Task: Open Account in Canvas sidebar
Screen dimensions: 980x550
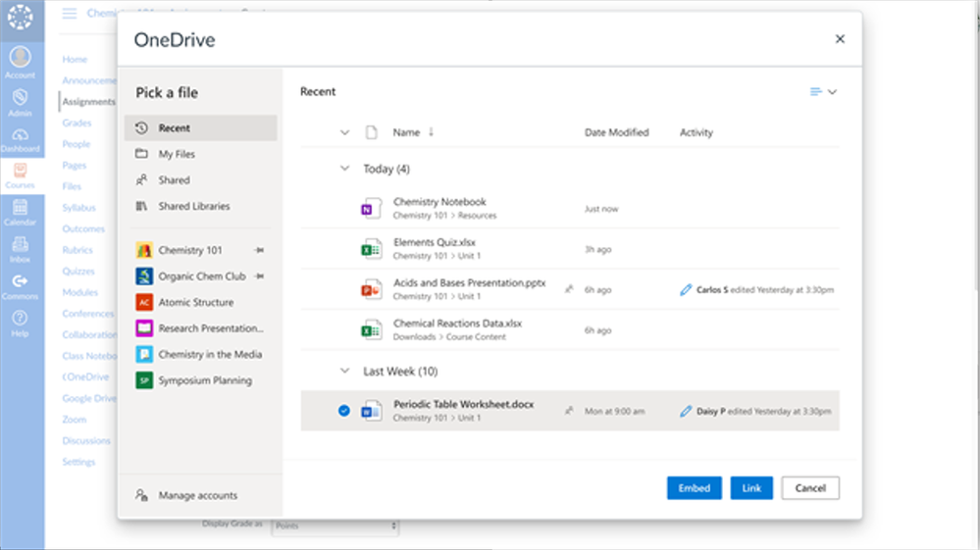Action: [x=20, y=63]
